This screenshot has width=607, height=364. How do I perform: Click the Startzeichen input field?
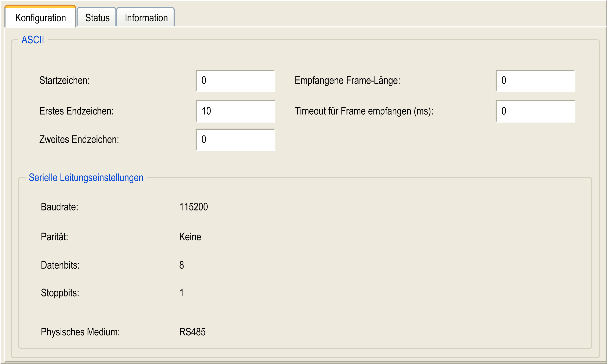tap(235, 81)
